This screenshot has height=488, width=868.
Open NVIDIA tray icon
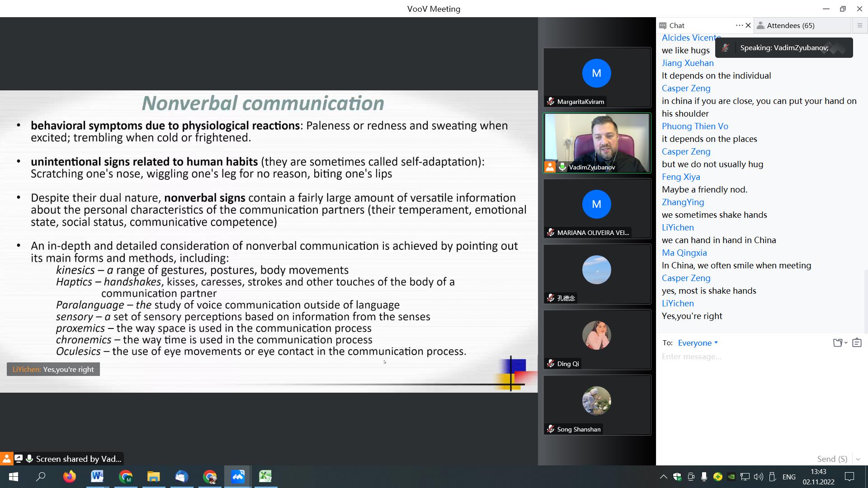coord(731,477)
